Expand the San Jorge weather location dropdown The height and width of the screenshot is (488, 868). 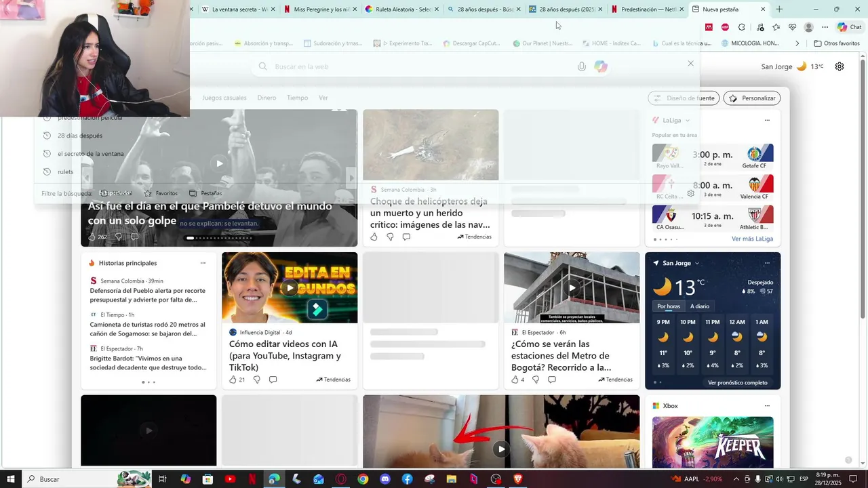pos(696,264)
